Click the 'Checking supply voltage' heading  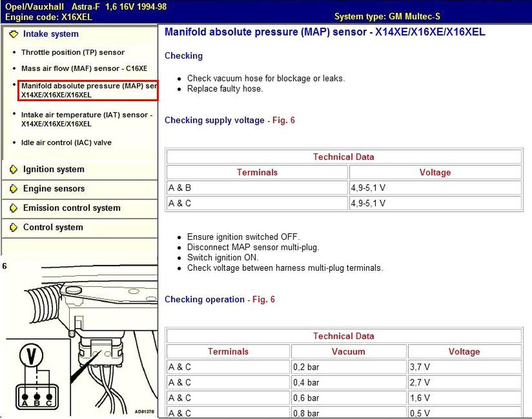click(214, 120)
